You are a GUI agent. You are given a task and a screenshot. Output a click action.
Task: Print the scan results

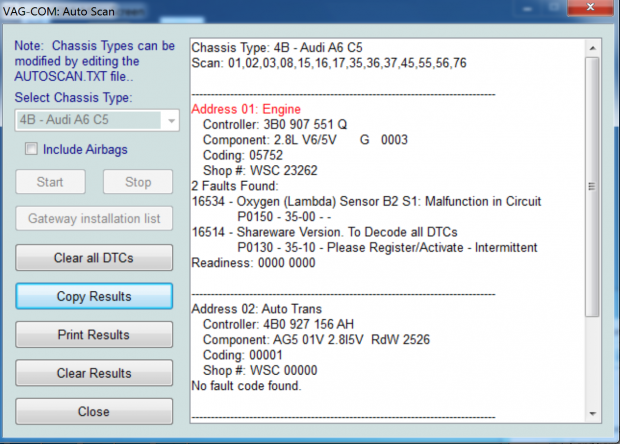(x=94, y=334)
